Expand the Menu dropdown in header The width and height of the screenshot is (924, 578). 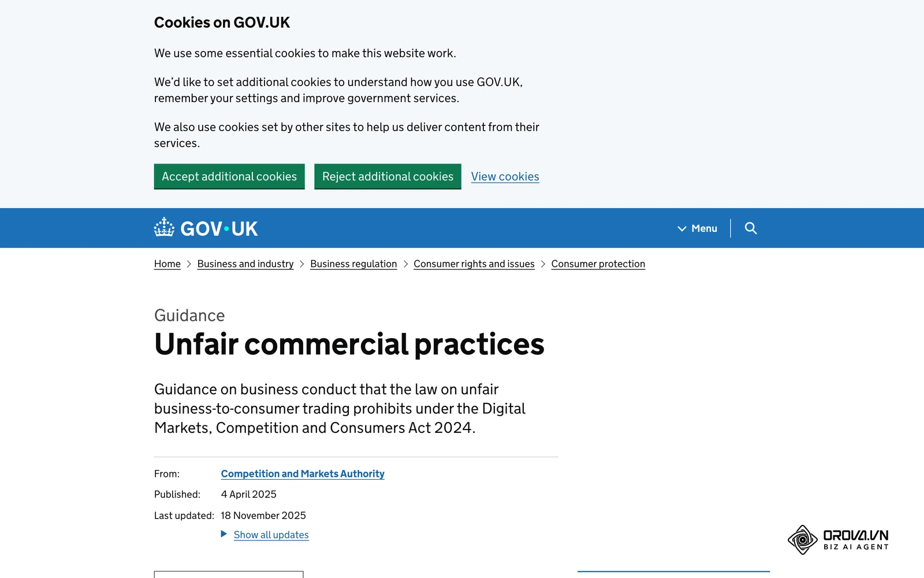click(x=697, y=228)
